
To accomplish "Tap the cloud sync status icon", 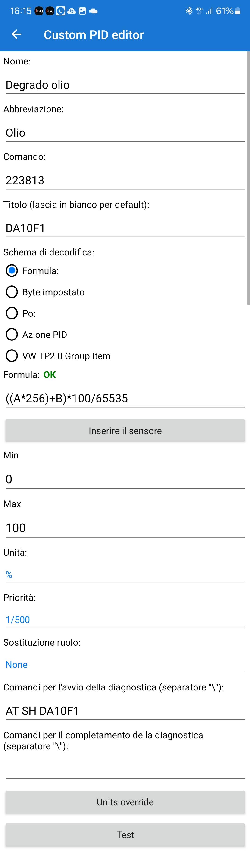I will point(72,11).
